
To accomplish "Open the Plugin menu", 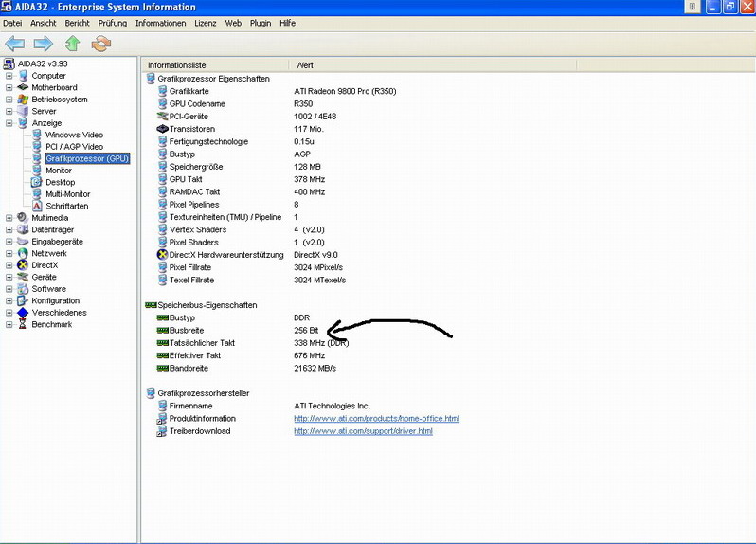I will pyautogui.click(x=261, y=23).
